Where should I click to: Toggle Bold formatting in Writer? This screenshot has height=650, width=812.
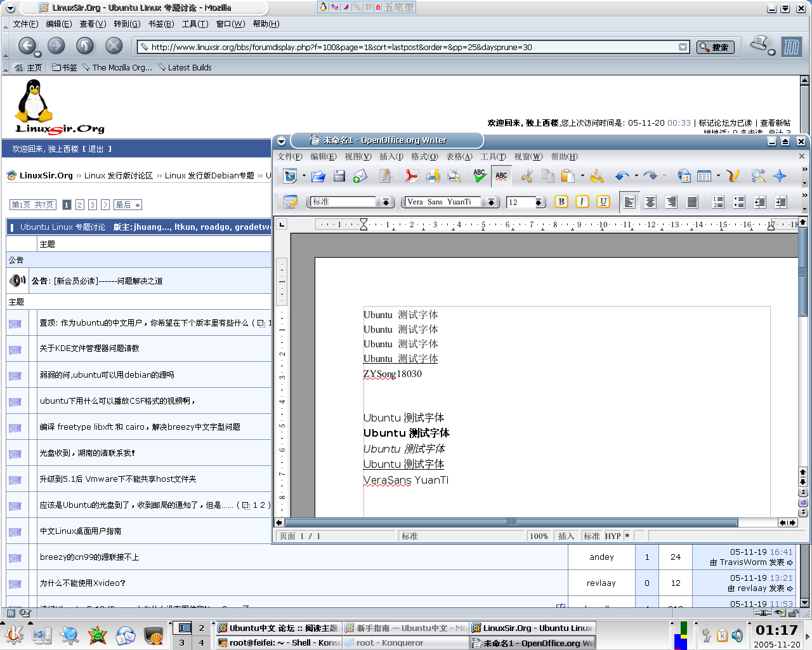[x=561, y=202]
